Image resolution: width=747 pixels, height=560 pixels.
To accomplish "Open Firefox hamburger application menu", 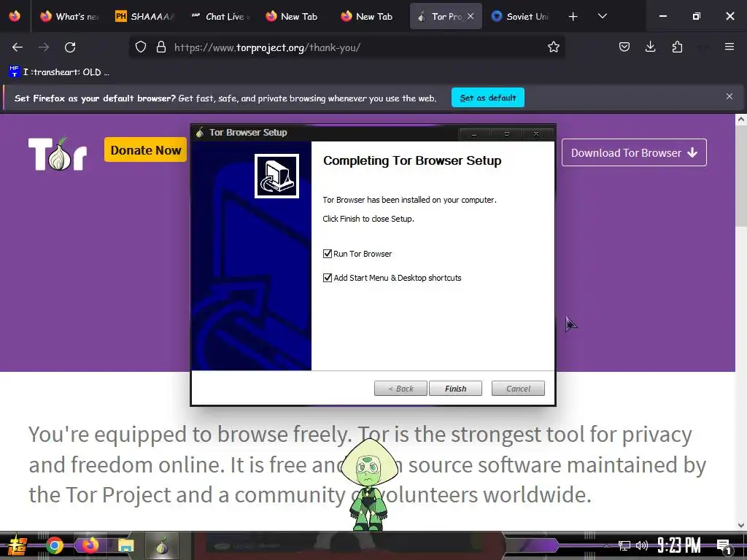I will 729,47.
